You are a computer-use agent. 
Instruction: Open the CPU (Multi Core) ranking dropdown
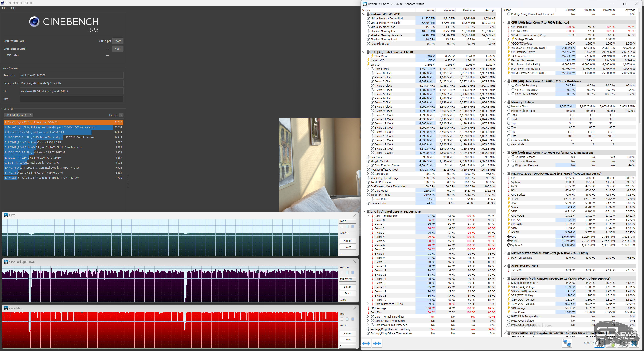(18, 115)
